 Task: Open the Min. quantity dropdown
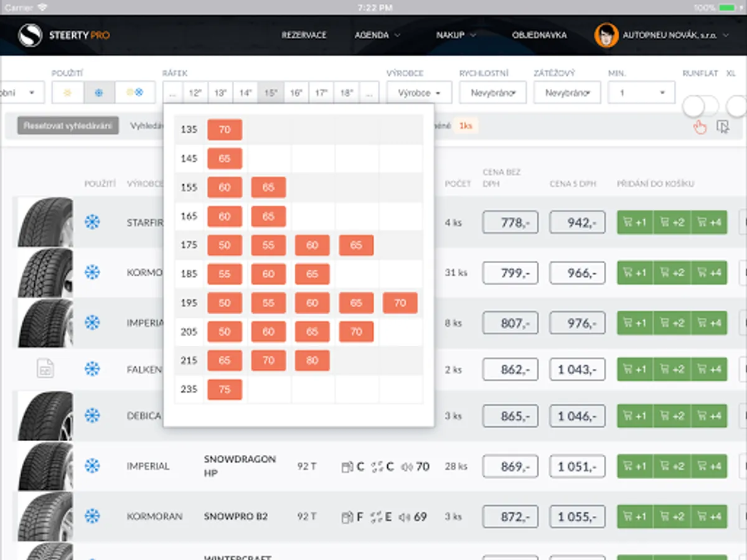tap(642, 93)
